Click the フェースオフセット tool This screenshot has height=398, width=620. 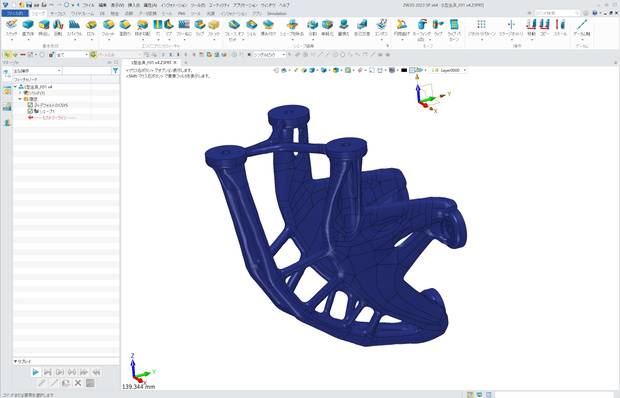234,30
